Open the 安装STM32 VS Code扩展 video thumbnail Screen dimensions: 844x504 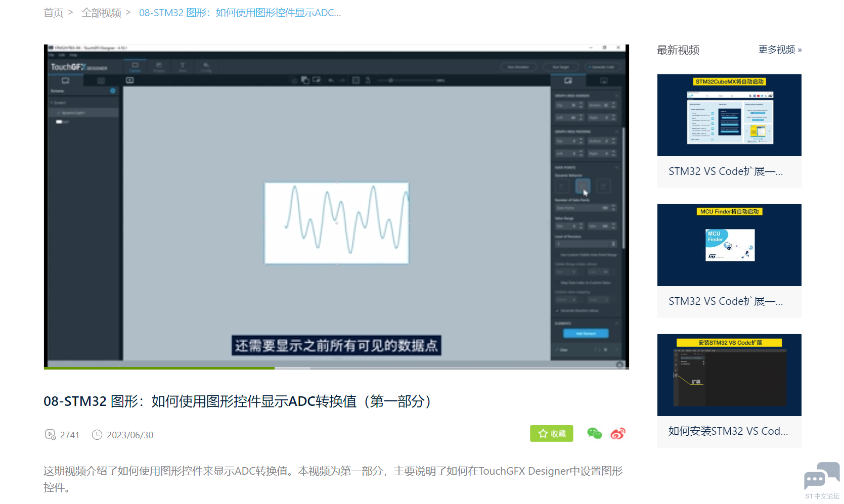coord(729,375)
